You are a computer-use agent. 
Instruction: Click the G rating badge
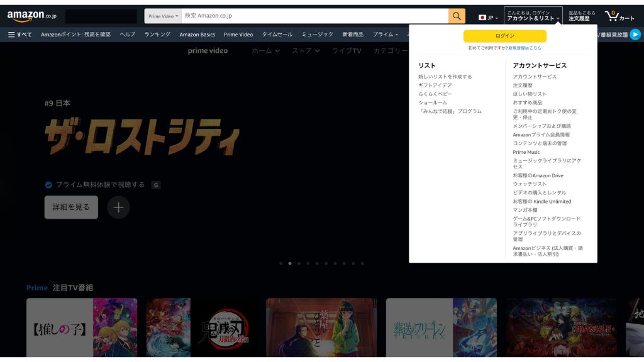click(x=155, y=184)
